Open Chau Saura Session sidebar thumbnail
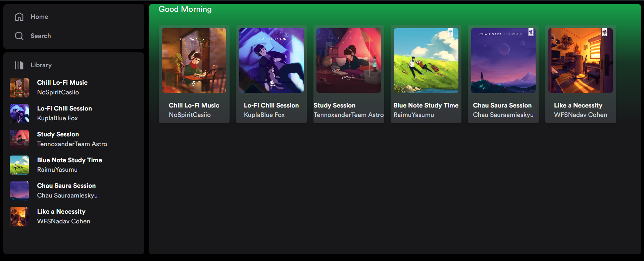This screenshot has height=261, width=644. pyautogui.click(x=19, y=191)
